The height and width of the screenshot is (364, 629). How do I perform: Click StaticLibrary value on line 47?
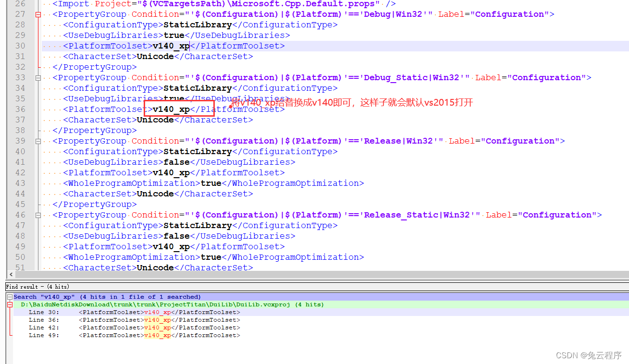click(197, 226)
